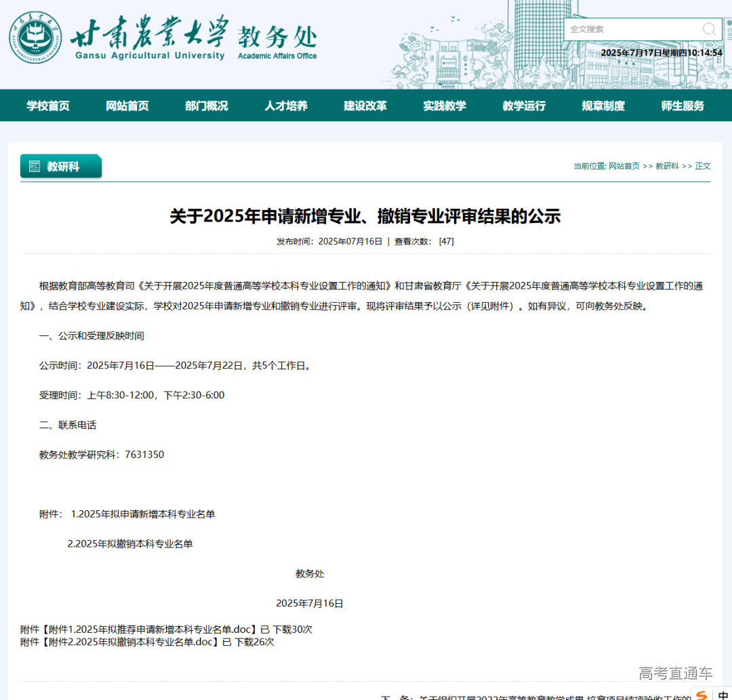Open the 师生服务 navigation menu

coord(682,105)
